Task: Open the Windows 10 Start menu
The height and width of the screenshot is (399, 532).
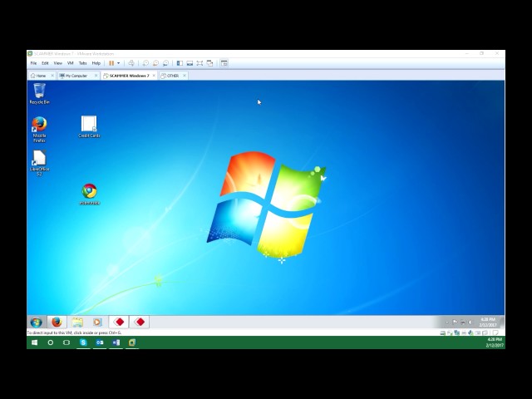Action: point(34,342)
